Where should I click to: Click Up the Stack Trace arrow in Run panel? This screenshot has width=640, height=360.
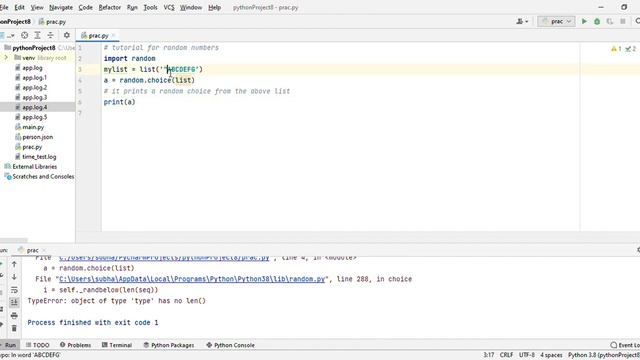pyautogui.click(x=14, y=264)
